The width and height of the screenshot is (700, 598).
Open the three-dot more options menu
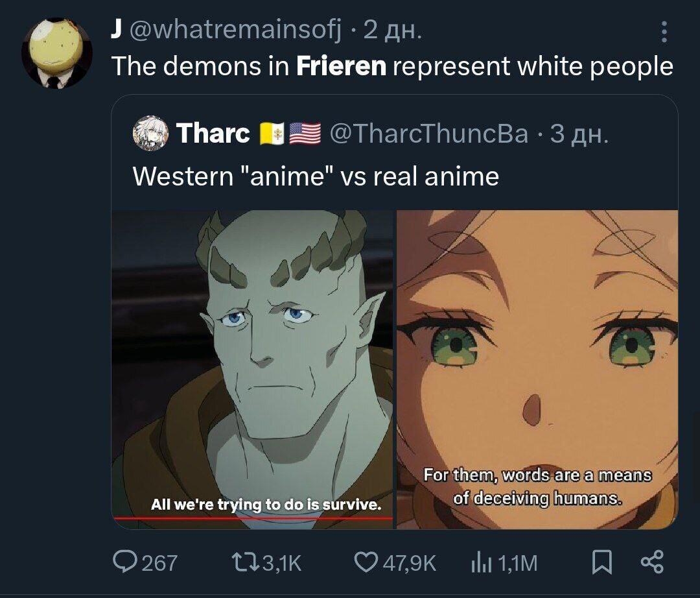(x=664, y=32)
